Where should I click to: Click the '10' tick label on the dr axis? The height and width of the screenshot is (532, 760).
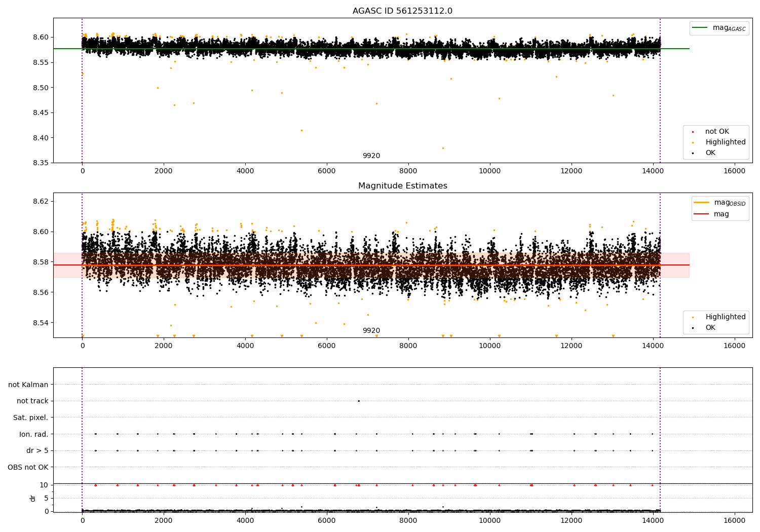click(44, 485)
